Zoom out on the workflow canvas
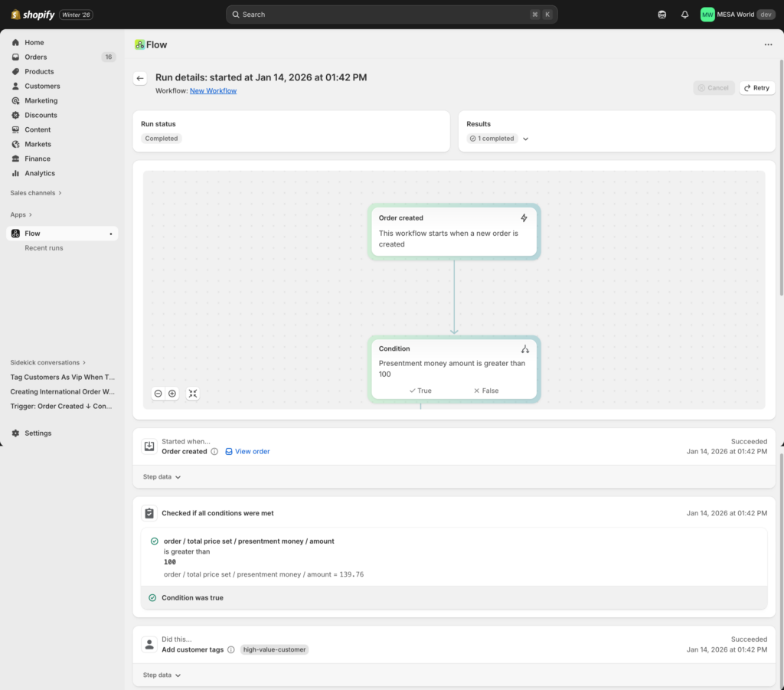Viewport: 784px width, 690px height. tap(158, 393)
